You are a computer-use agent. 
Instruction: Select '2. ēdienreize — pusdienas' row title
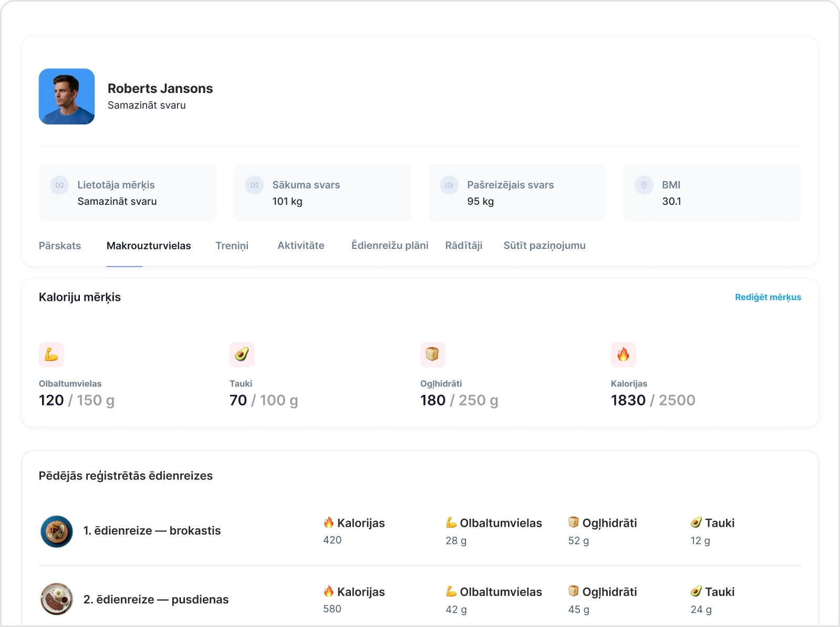coord(156,599)
